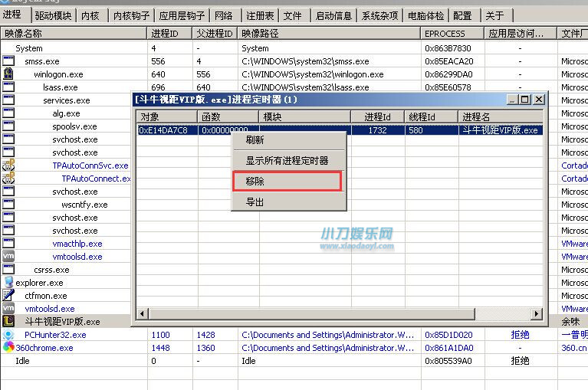The width and height of the screenshot is (588, 390).
Task: Click the smss.exe process icon
Action: click(8, 61)
